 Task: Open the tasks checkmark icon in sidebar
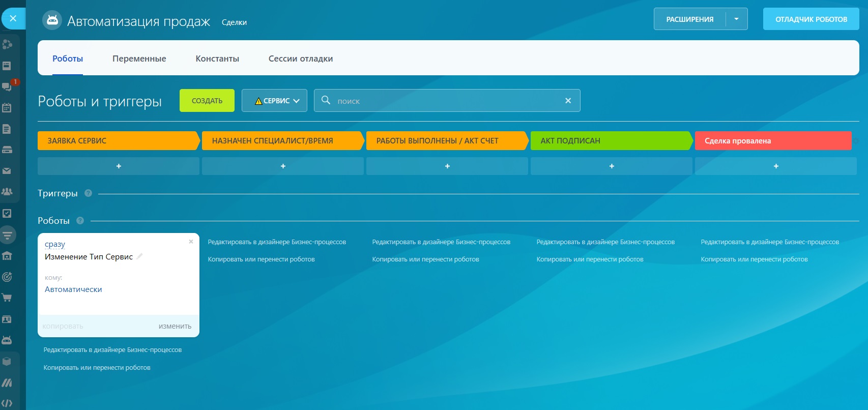click(7, 214)
